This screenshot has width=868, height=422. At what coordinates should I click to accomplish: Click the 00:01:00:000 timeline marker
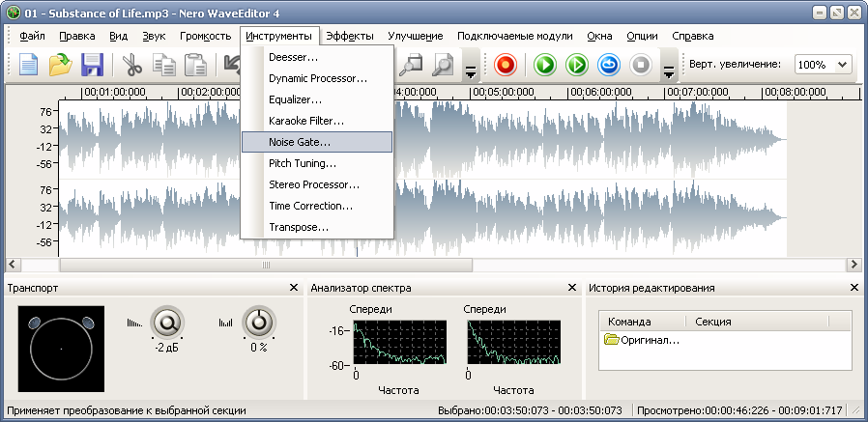click(x=115, y=92)
